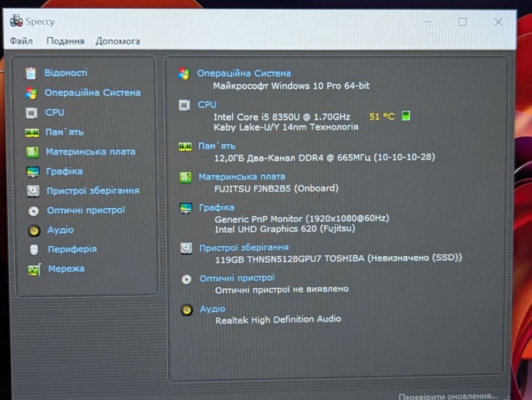Screen dimensions: 532x400
Task: Maximize the Speccy window
Action: [x=462, y=22]
